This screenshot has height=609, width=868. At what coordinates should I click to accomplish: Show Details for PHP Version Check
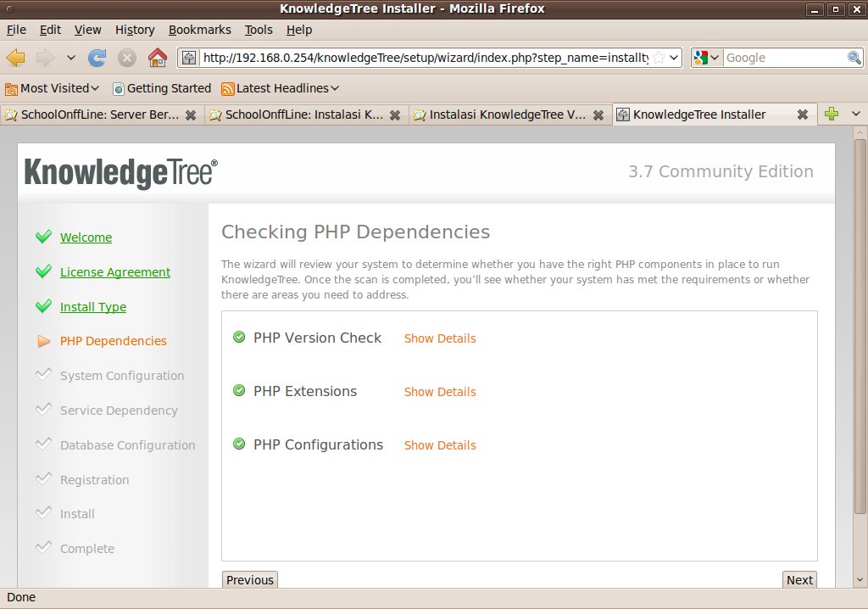tap(440, 338)
